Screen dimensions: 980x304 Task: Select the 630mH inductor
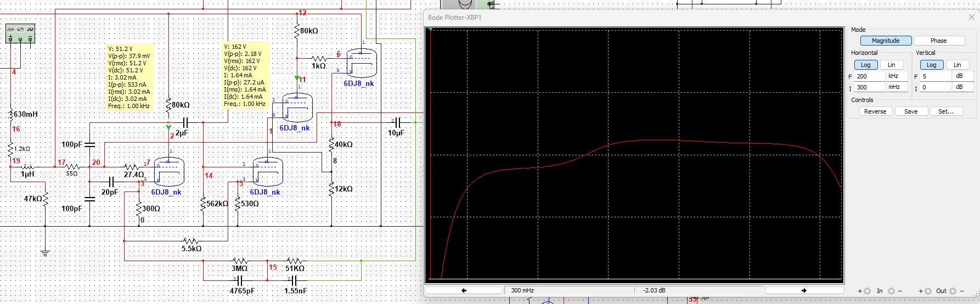(11, 114)
